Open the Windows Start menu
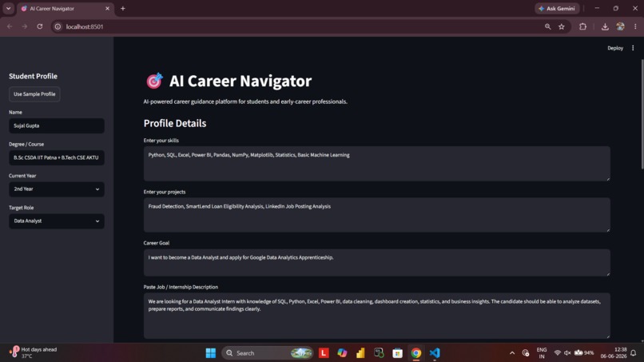Screen dimensions: 644x362 click(211, 353)
